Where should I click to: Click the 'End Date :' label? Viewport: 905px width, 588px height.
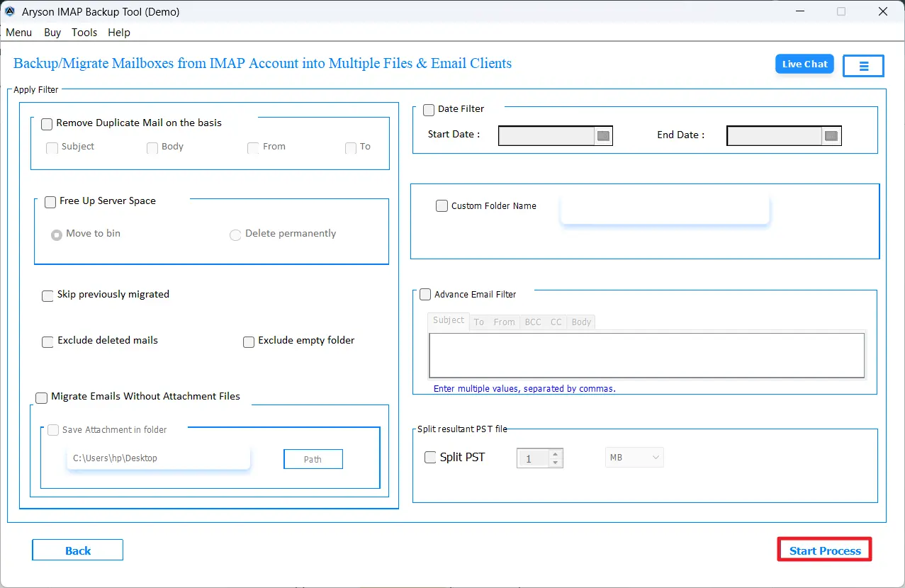pyautogui.click(x=680, y=135)
